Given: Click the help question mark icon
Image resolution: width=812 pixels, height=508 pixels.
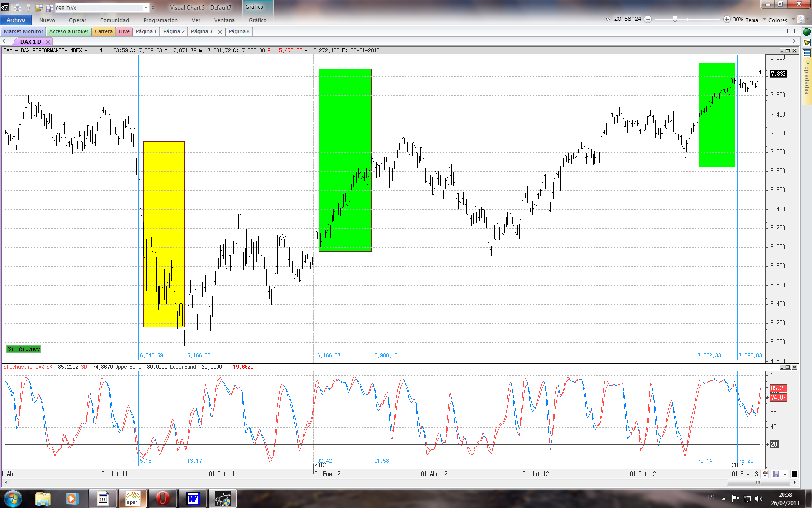Looking at the screenshot, I should [802, 19].
